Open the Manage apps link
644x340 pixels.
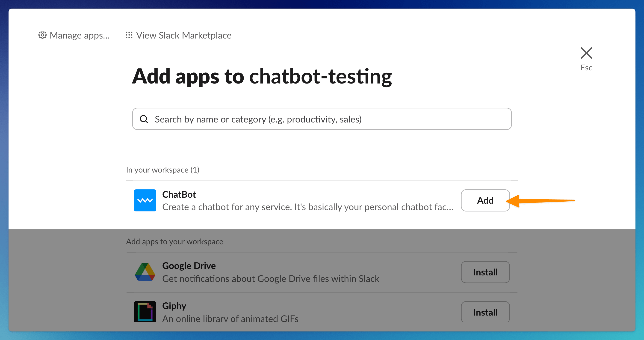coord(80,35)
